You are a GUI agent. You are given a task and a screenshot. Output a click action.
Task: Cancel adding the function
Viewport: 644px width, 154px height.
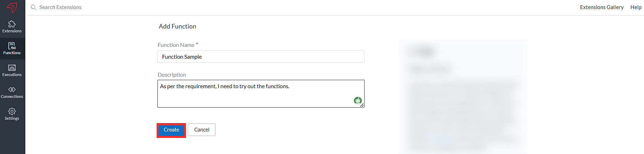coord(202,130)
